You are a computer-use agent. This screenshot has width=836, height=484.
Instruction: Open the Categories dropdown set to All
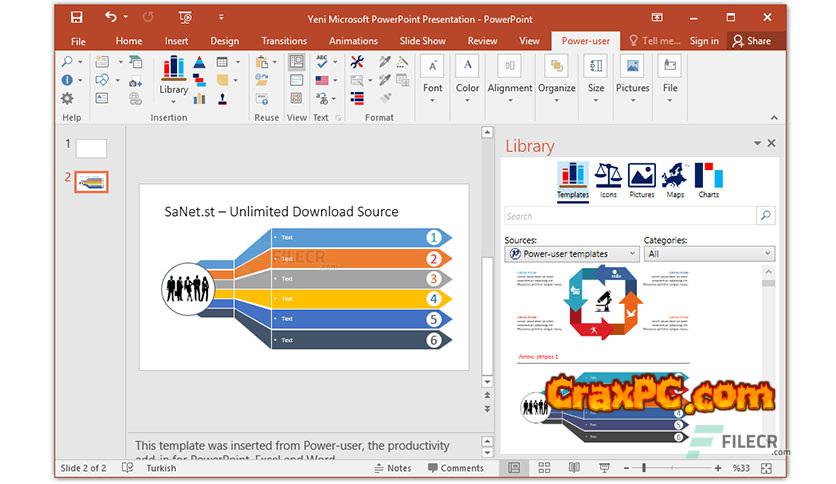pos(708,254)
